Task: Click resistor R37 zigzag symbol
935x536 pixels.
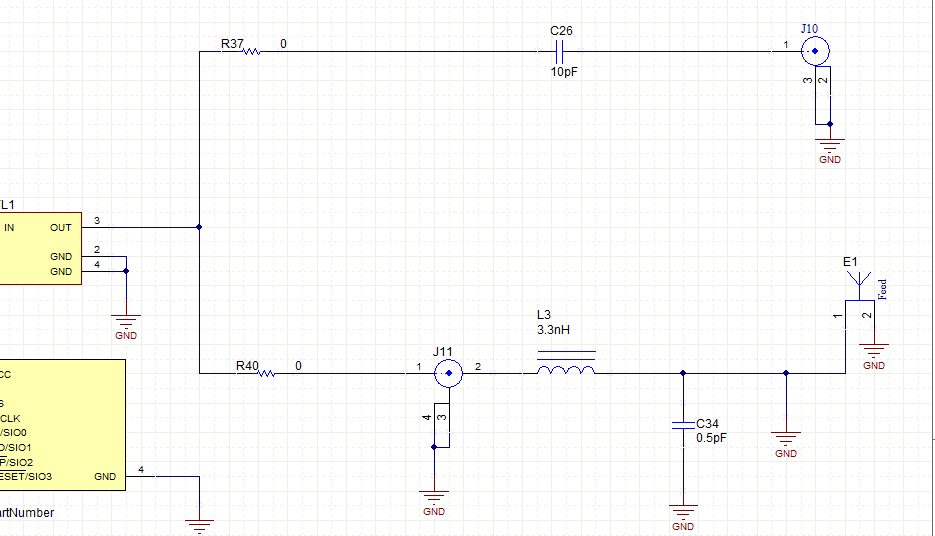Action: 251,52
